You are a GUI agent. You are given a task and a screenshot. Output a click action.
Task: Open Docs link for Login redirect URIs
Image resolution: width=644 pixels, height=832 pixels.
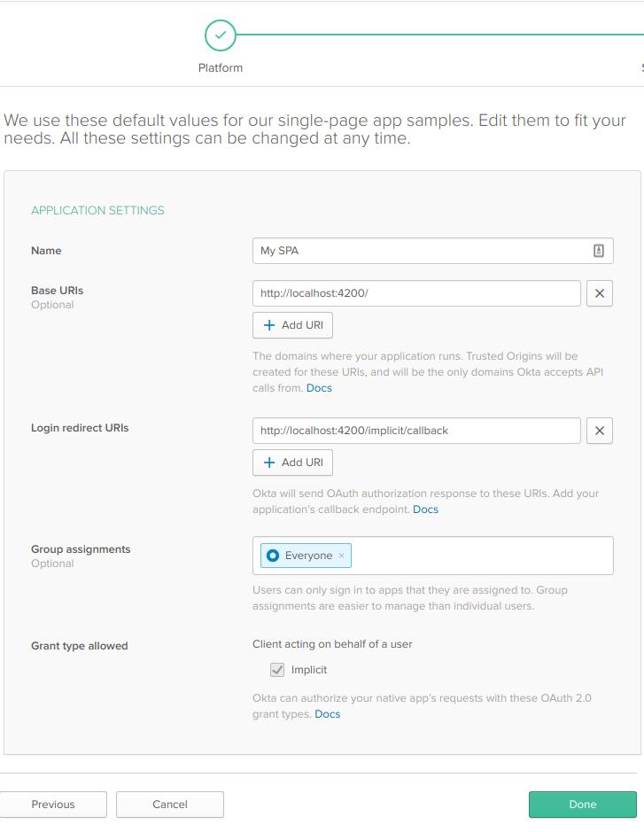(x=425, y=509)
